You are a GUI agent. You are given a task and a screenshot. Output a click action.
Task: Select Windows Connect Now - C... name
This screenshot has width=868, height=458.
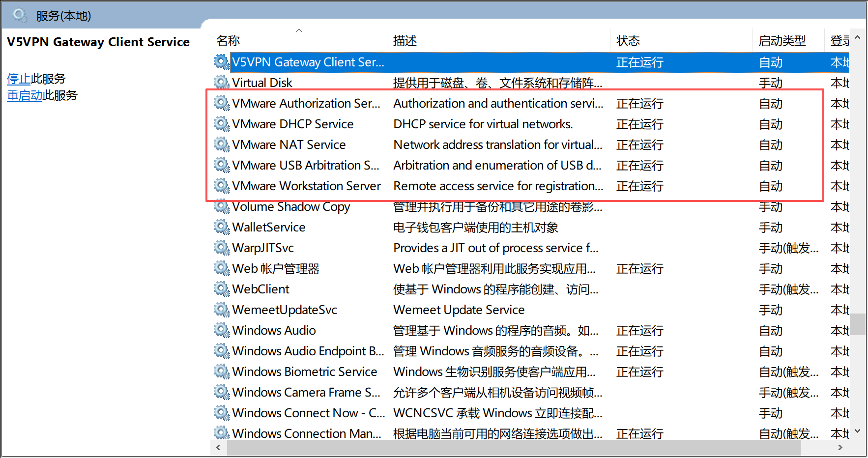coord(309,413)
